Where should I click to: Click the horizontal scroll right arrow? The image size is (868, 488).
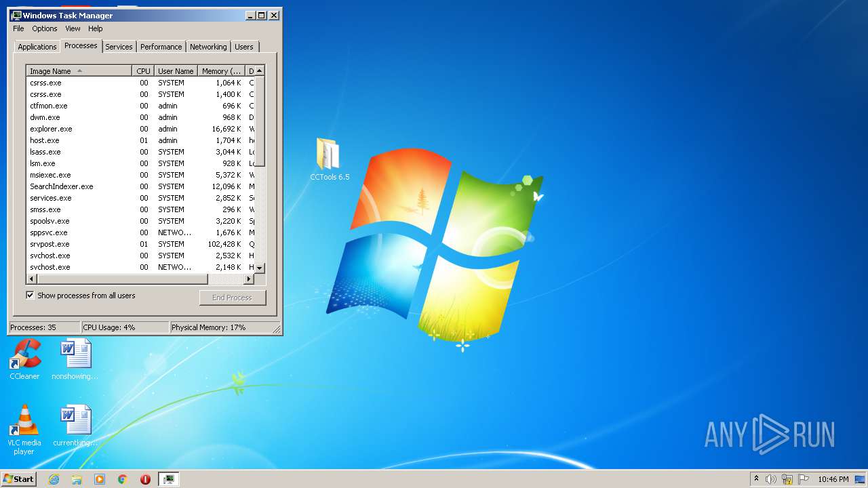point(249,279)
